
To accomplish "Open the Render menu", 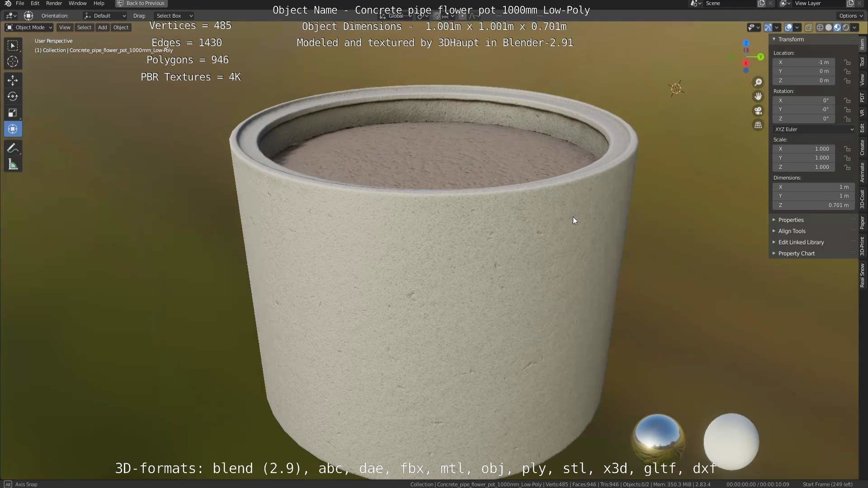I will coord(54,3).
